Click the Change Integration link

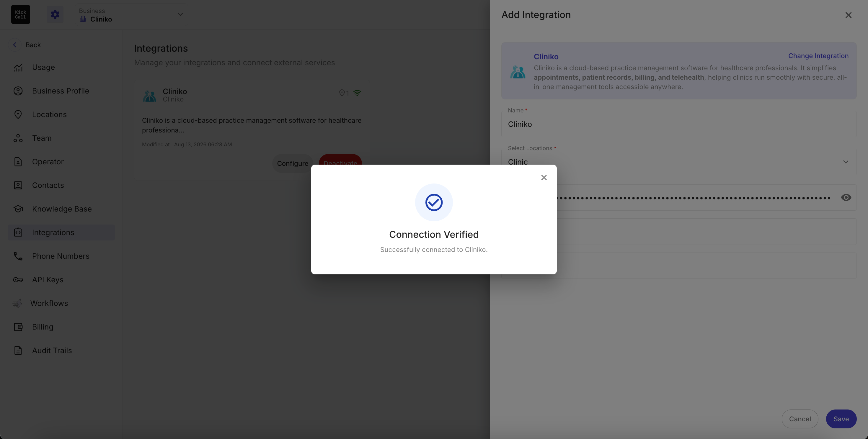(x=818, y=56)
